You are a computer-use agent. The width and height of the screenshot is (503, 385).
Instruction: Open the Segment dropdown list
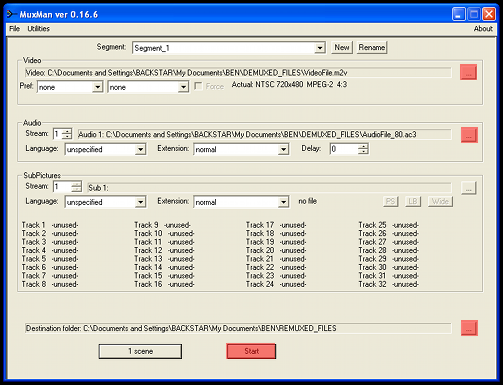tap(320, 48)
